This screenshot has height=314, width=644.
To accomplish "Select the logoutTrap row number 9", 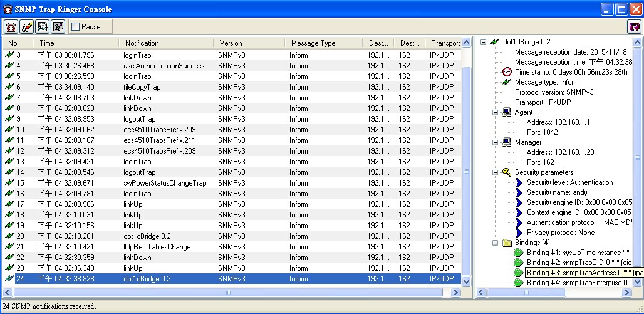I will [232, 119].
